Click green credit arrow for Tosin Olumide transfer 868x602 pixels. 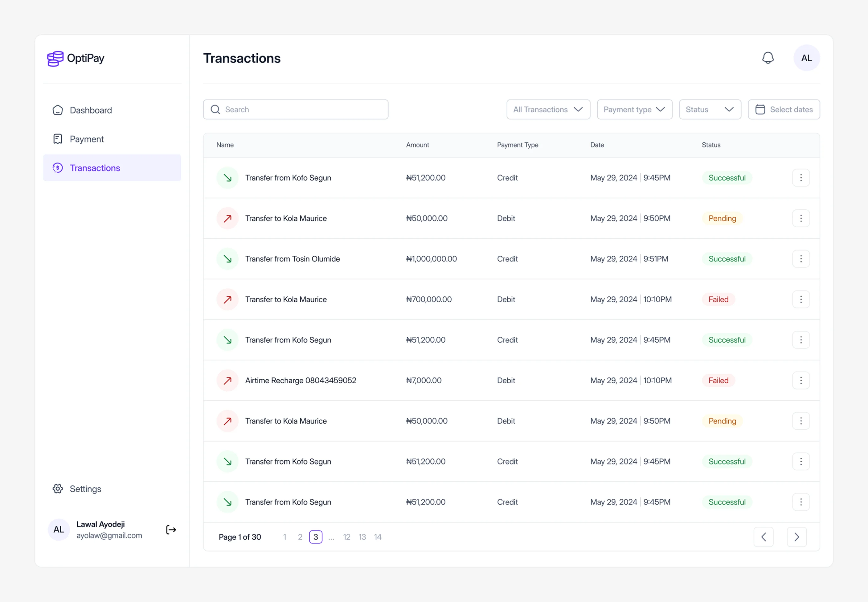click(228, 259)
